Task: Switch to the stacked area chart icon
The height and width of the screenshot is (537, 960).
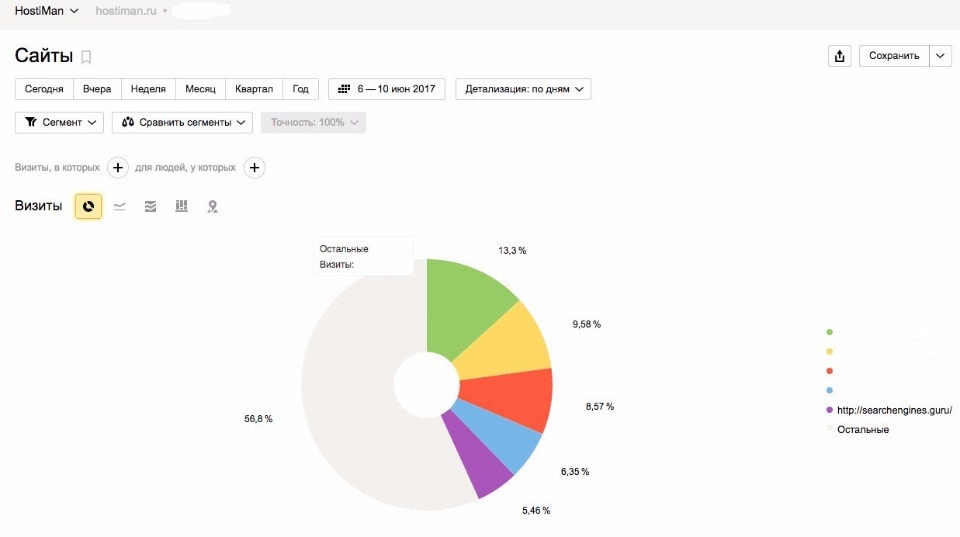Action: tap(150, 206)
